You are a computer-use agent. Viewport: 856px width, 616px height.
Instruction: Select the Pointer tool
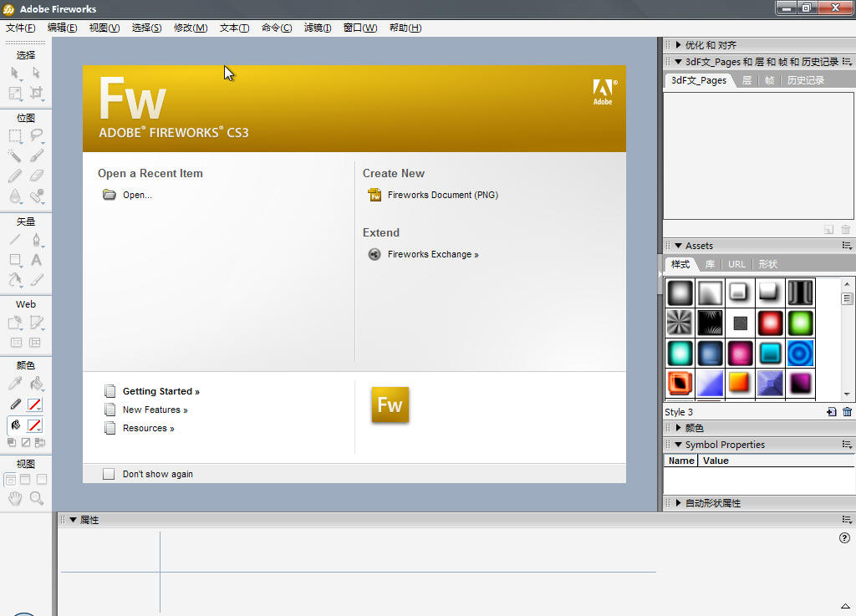click(x=15, y=73)
